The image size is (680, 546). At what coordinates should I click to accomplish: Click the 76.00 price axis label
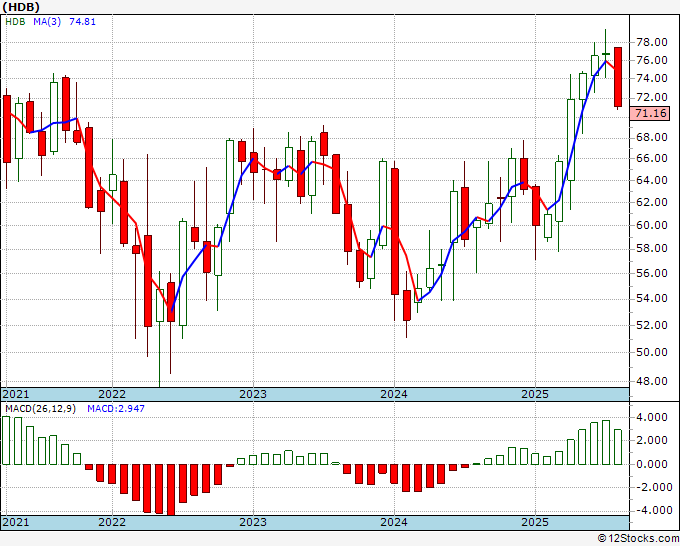(x=651, y=60)
